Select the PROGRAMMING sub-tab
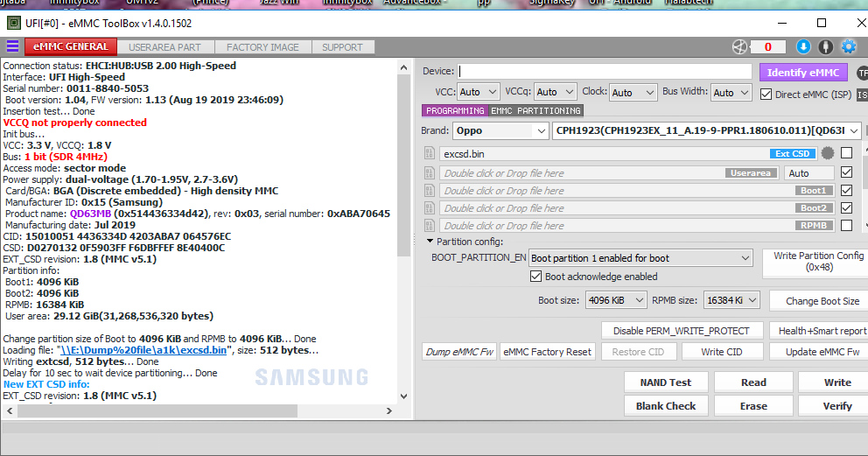 tap(455, 110)
